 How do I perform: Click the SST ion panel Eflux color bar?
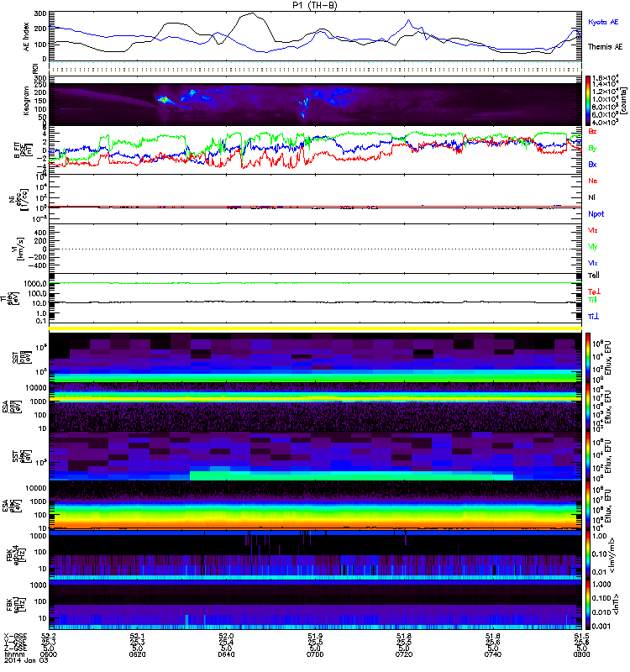point(588,358)
